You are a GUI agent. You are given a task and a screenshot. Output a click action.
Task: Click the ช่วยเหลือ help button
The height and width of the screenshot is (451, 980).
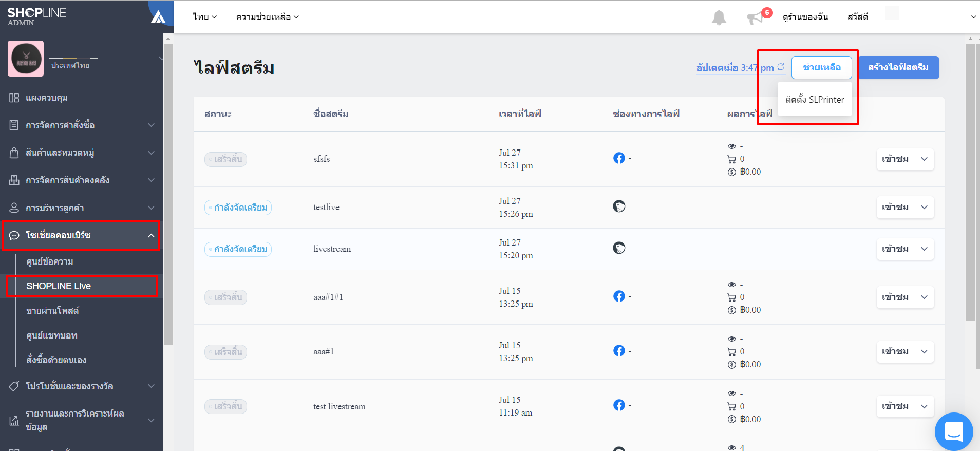822,67
